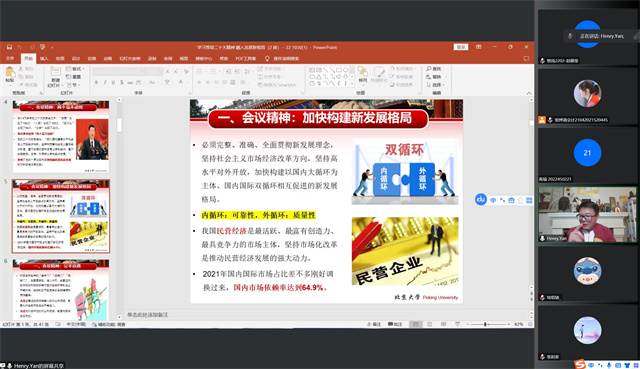
Task: Open the Select (选择) dropdown in editing group
Action: click(x=436, y=85)
